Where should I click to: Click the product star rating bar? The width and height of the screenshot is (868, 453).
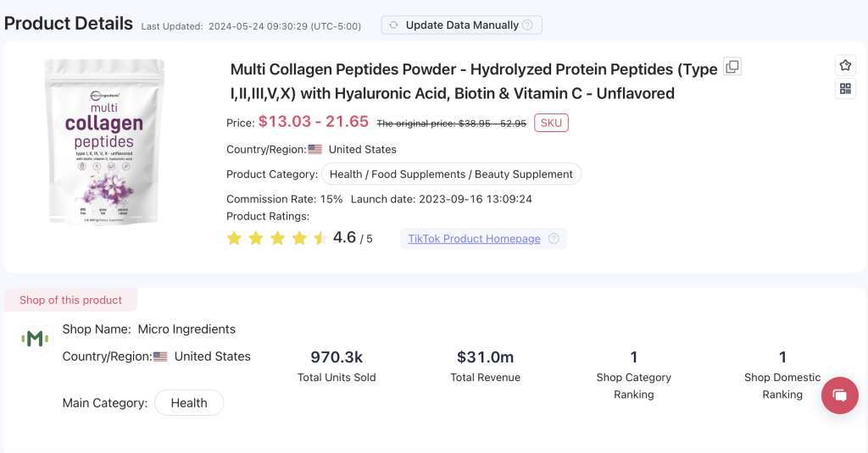click(276, 239)
